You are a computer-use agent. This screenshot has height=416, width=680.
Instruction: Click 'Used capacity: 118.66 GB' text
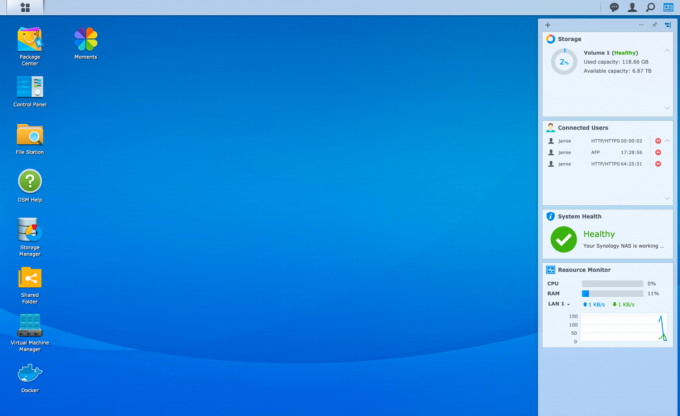[x=616, y=62]
